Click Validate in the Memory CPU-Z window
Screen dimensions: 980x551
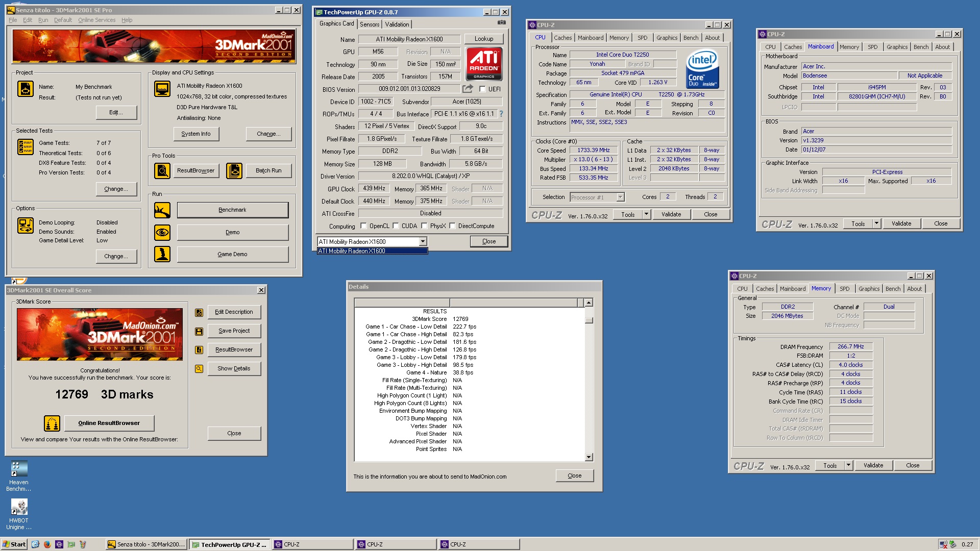873,465
